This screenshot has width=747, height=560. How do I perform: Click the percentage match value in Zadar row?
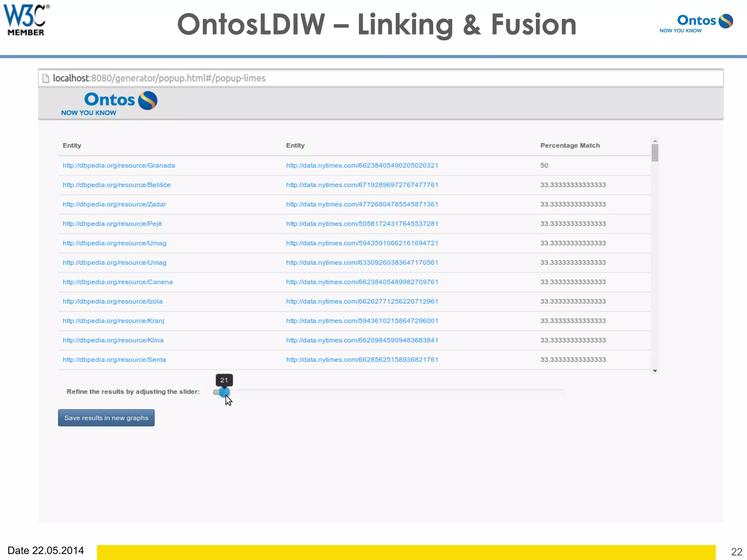point(573,204)
